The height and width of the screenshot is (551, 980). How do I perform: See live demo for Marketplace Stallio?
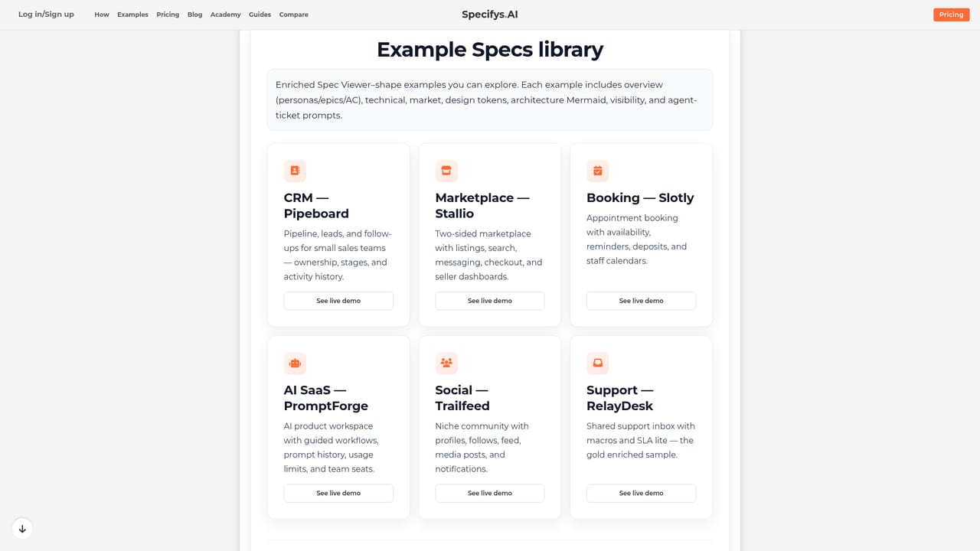point(490,301)
